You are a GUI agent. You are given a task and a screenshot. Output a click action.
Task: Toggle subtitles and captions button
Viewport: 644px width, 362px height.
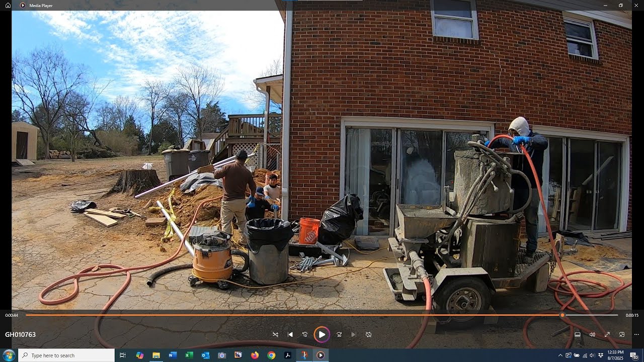(578, 334)
